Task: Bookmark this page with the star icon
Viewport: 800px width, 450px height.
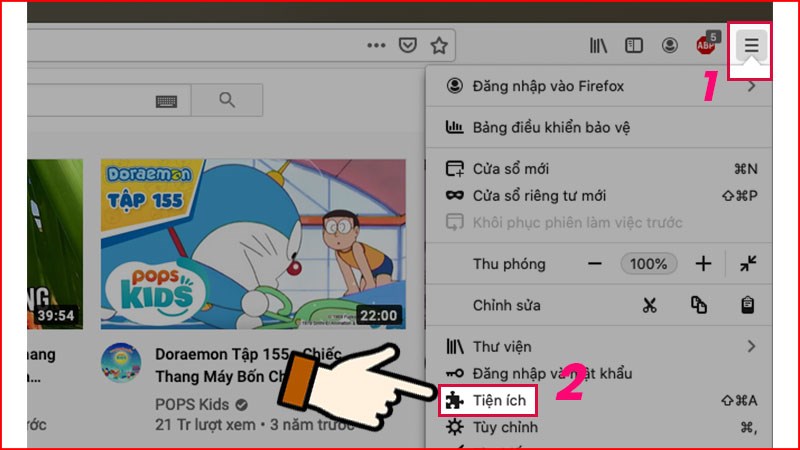Action: (439, 45)
